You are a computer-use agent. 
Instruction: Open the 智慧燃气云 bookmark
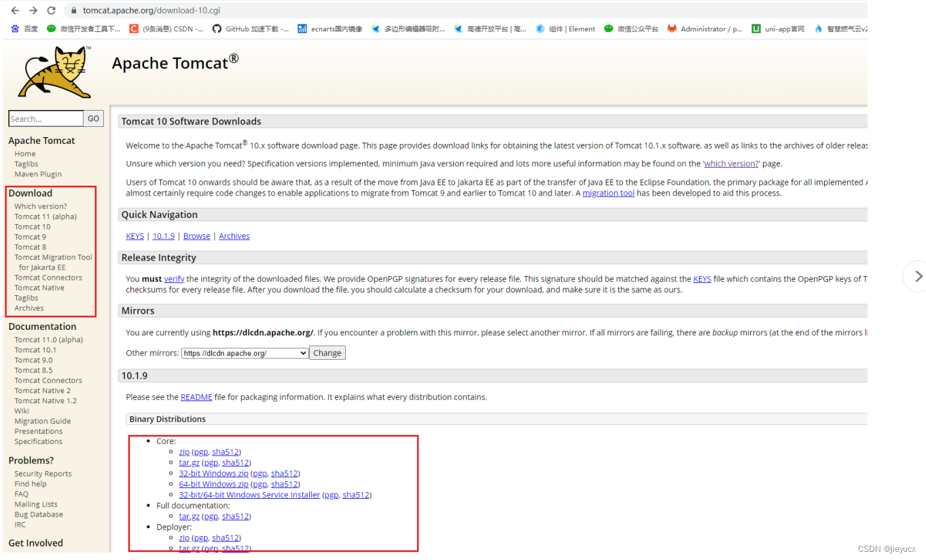point(841,29)
